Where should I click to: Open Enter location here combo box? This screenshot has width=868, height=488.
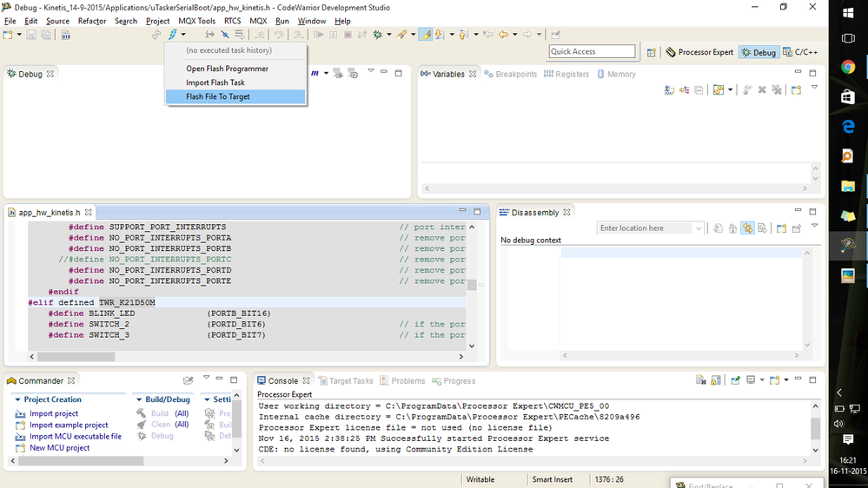pyautogui.click(x=651, y=228)
